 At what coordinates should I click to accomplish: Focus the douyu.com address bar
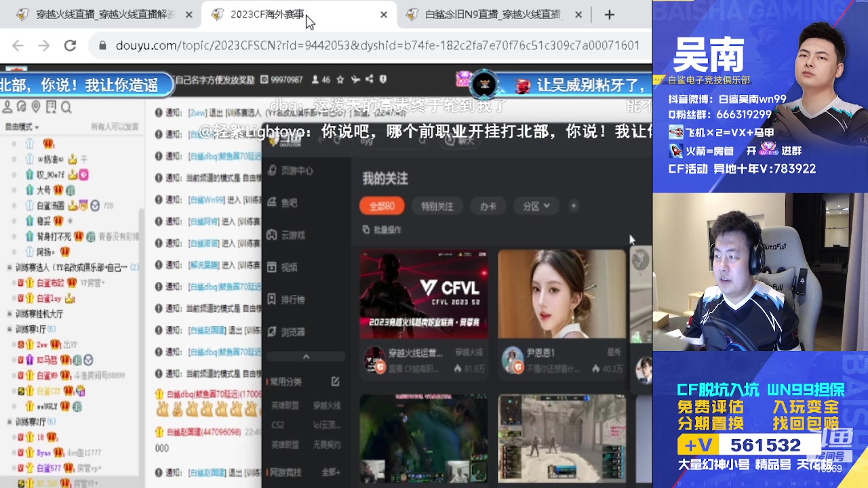[x=377, y=45]
